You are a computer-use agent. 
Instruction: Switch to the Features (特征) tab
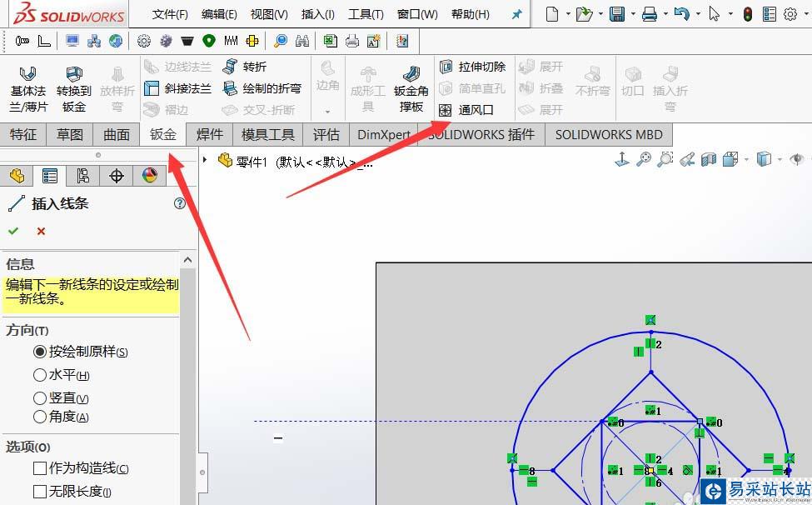click(23, 135)
